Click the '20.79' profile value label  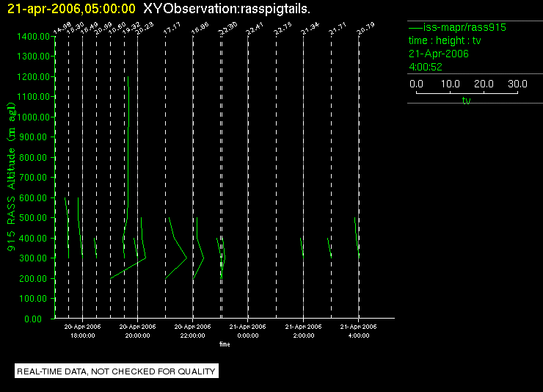pos(365,29)
